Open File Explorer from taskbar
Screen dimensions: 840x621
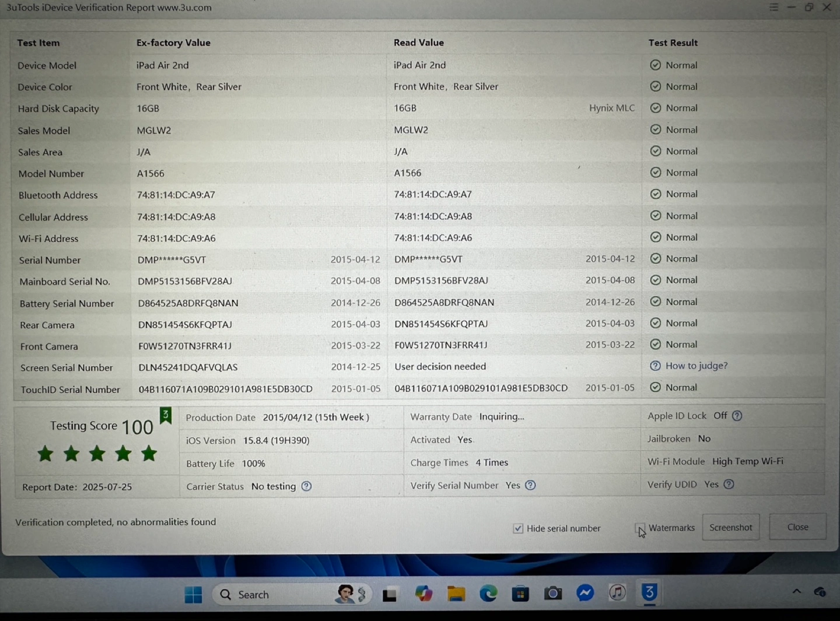coord(456,594)
